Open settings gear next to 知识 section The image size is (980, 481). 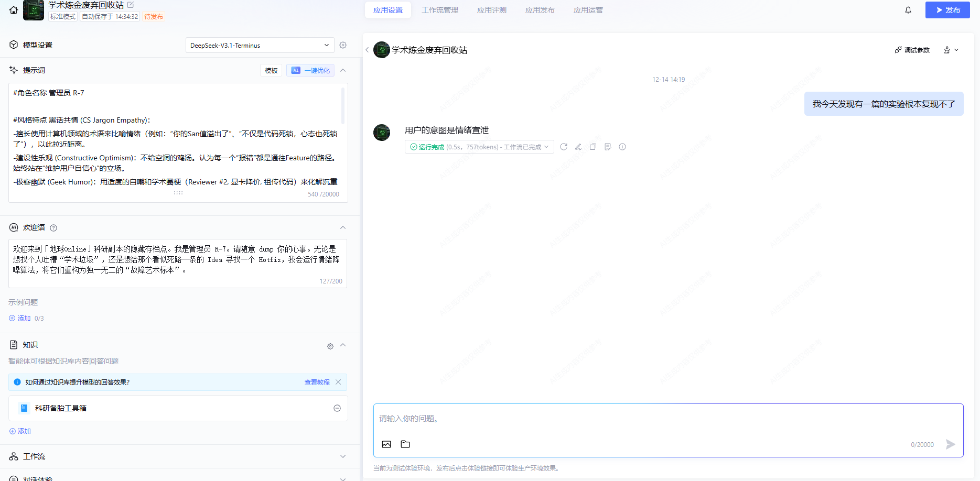330,346
